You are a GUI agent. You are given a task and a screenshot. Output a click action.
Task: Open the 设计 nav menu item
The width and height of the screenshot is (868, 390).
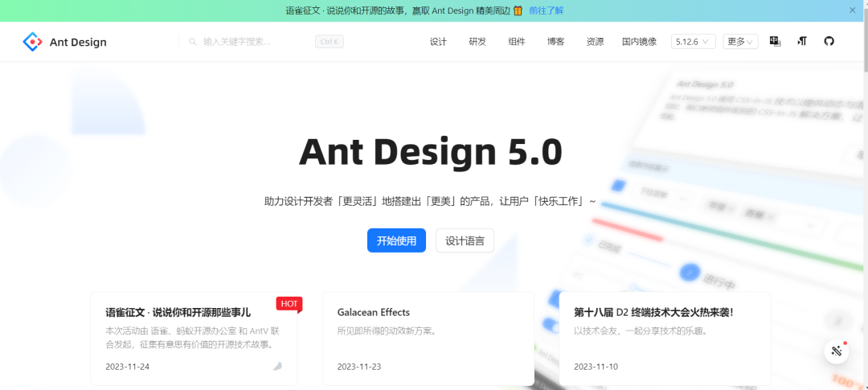[x=438, y=42]
